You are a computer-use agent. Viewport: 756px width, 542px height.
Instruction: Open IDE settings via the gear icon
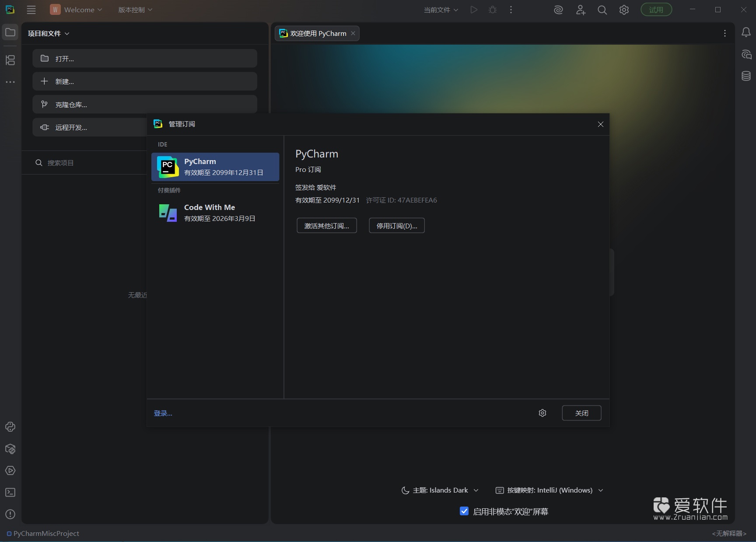click(624, 10)
